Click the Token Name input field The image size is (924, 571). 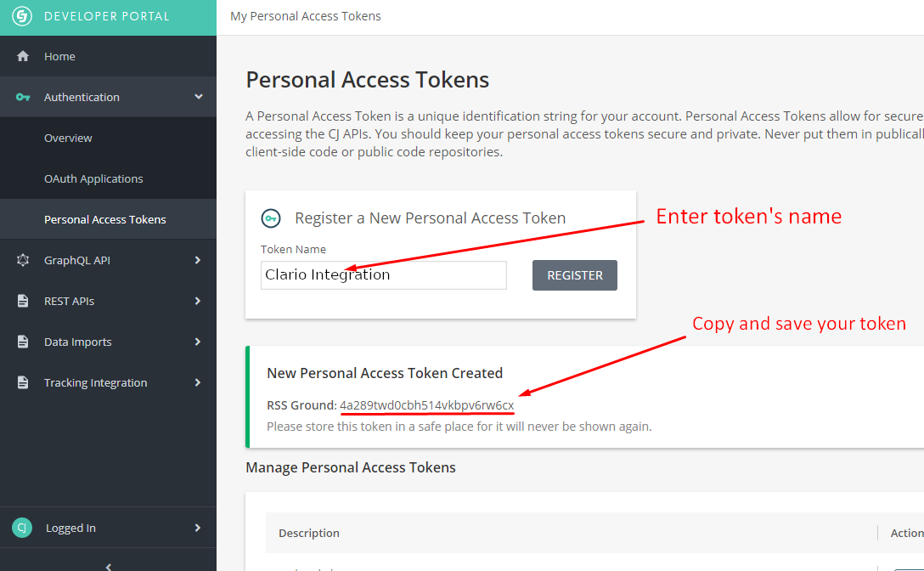[x=384, y=275]
